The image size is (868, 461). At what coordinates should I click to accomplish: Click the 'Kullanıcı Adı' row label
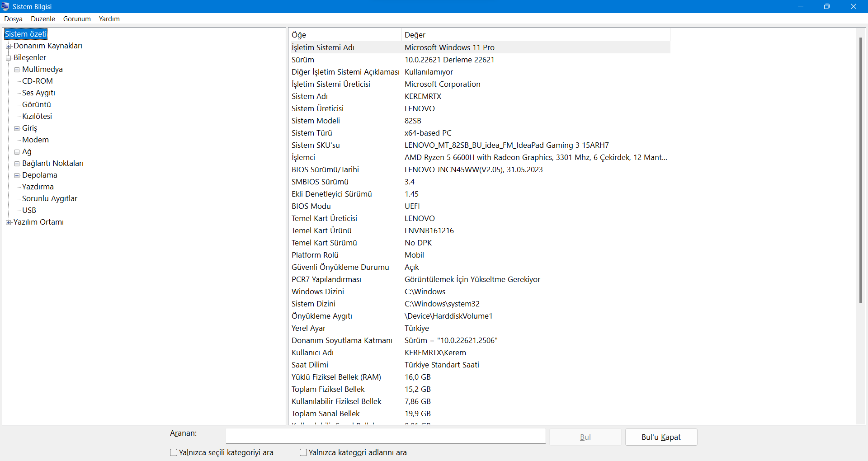(x=313, y=353)
